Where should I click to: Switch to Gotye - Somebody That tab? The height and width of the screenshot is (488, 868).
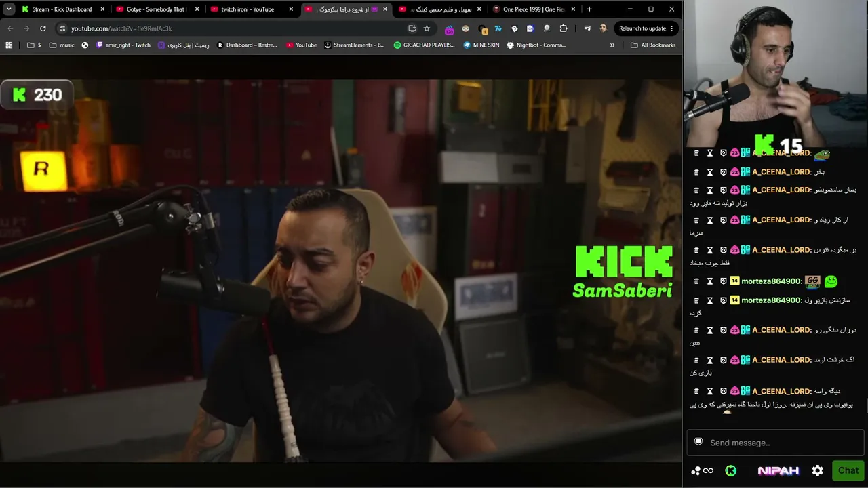coord(155,9)
